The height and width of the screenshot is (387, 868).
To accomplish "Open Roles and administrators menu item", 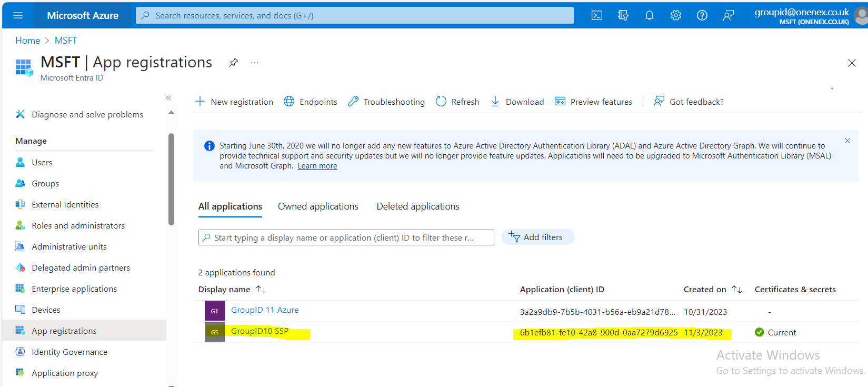I will pyautogui.click(x=78, y=225).
